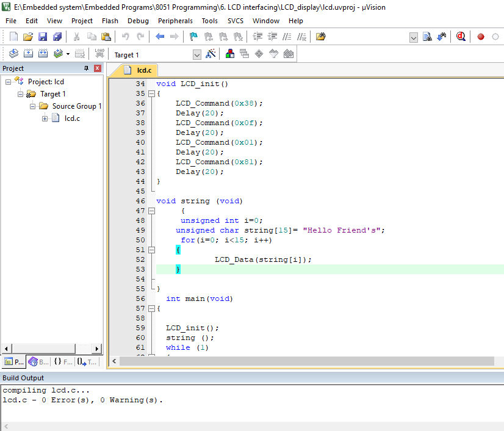Viewport: 504px width, 431px height.
Task: Pin the Project panel with the pushpin
Action: [x=86, y=68]
